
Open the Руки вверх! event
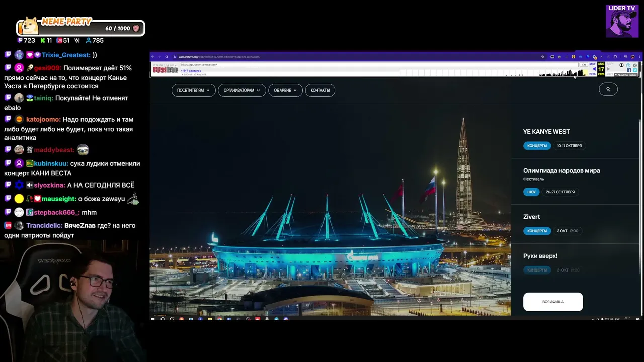click(540, 256)
